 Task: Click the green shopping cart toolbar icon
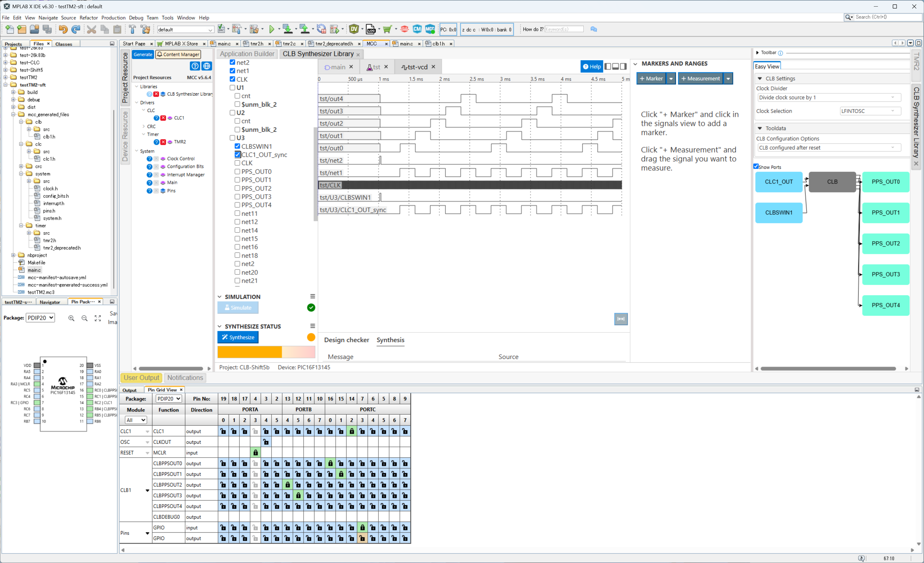(387, 29)
